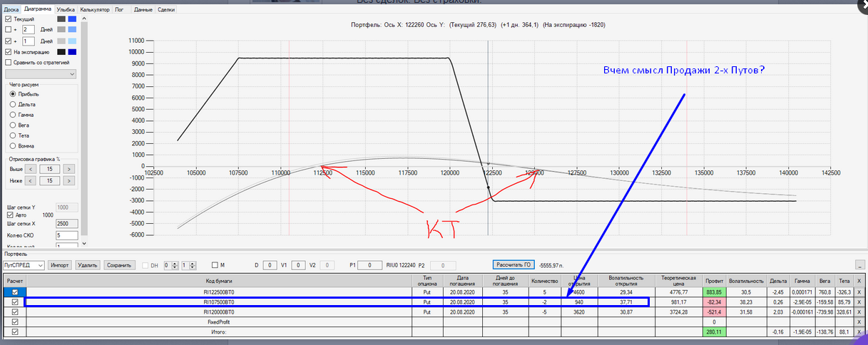Screen dimensions: 868x345
Task: Click the 280,11 total profit cell
Action: [x=713, y=332]
